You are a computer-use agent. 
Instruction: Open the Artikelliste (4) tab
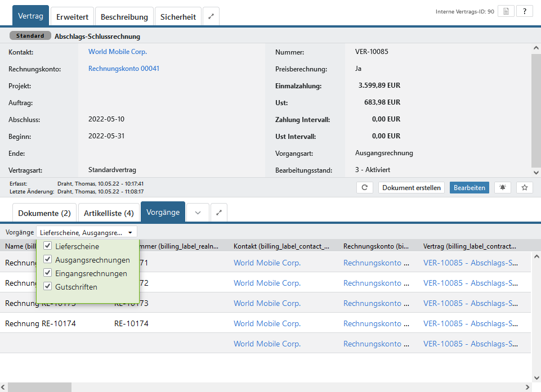109,213
